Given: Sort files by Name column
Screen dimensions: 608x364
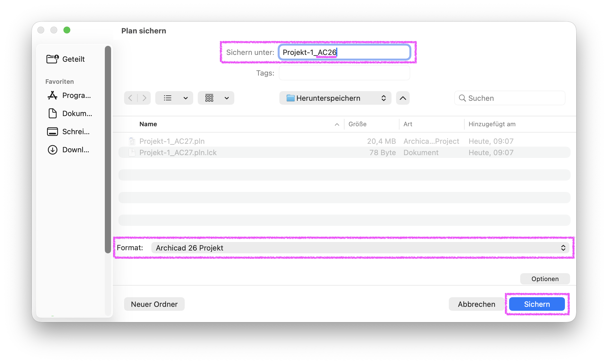Looking at the screenshot, I should (148, 124).
